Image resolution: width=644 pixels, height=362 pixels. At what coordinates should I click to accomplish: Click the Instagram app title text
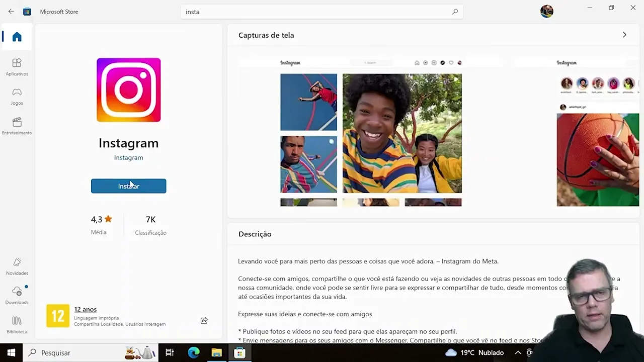point(128,143)
